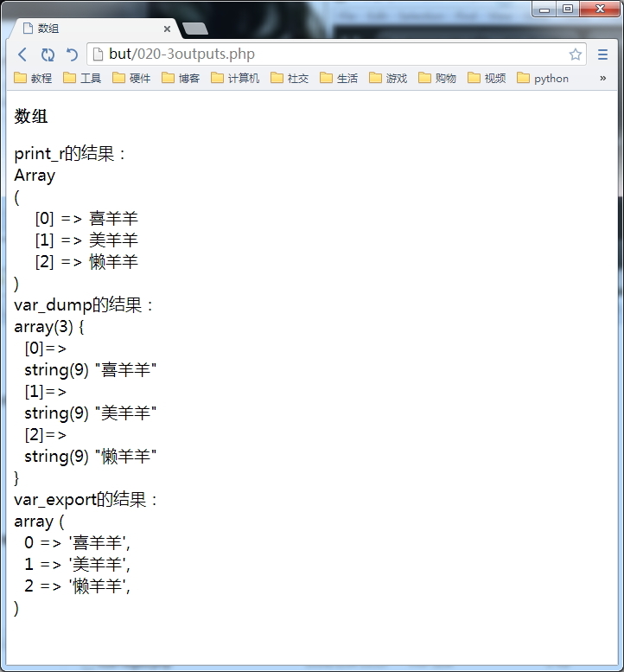Expand the bookmarks overflow chevron
This screenshot has width=624, height=672.
point(603,78)
